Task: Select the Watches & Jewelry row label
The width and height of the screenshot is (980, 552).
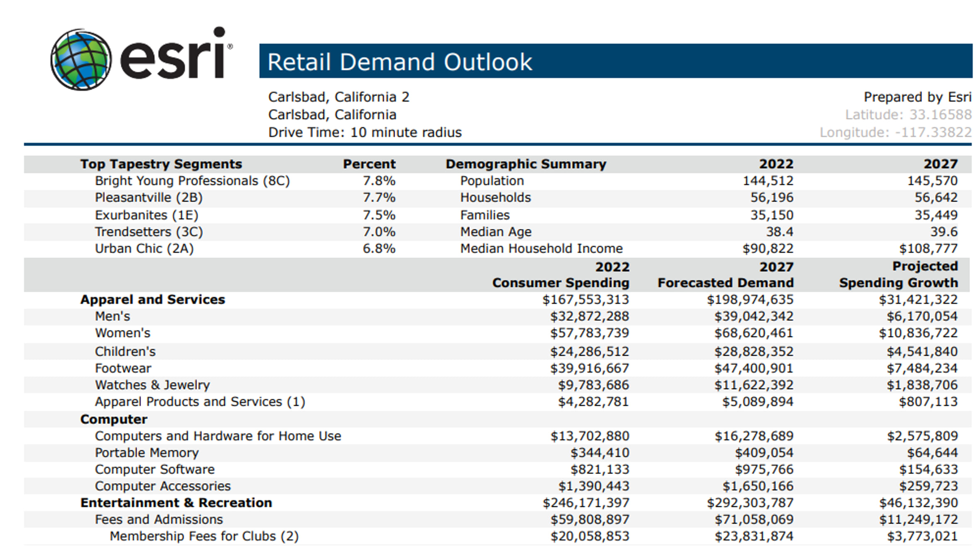Action: (x=152, y=385)
